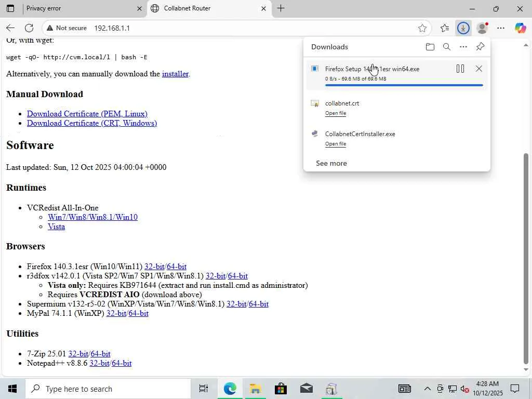Image resolution: width=532 pixels, height=399 pixels.
Task: Click See more in Downloads panel
Action: click(x=331, y=163)
